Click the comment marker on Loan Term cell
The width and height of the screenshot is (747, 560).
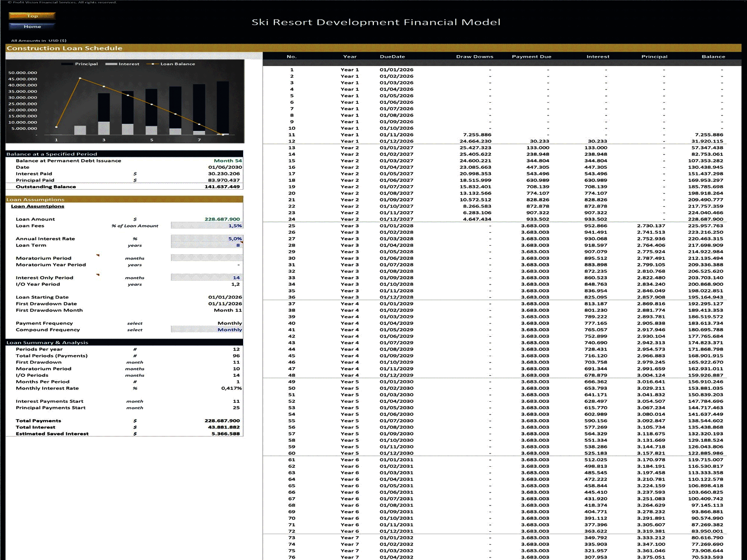[241, 243]
